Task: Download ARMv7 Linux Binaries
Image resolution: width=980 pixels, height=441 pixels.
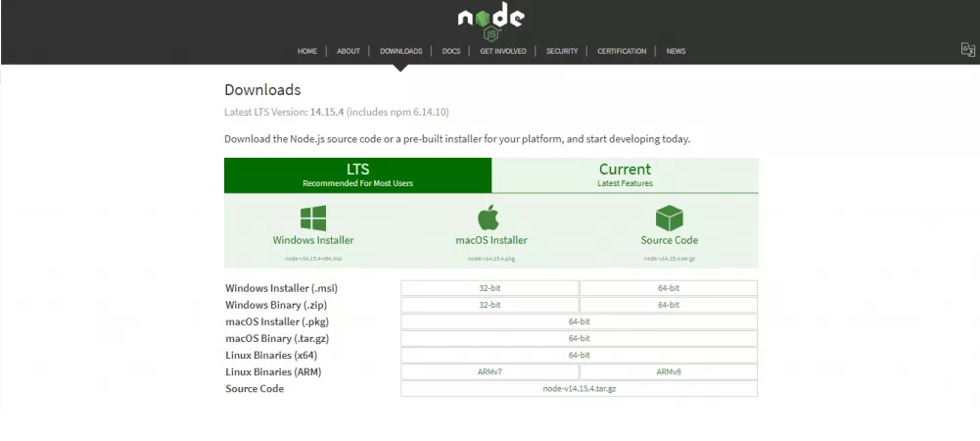Action: 490,371
